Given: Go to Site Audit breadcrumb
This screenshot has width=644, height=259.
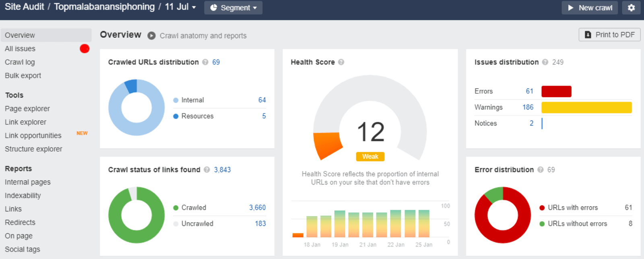Looking at the screenshot, I should click(24, 7).
